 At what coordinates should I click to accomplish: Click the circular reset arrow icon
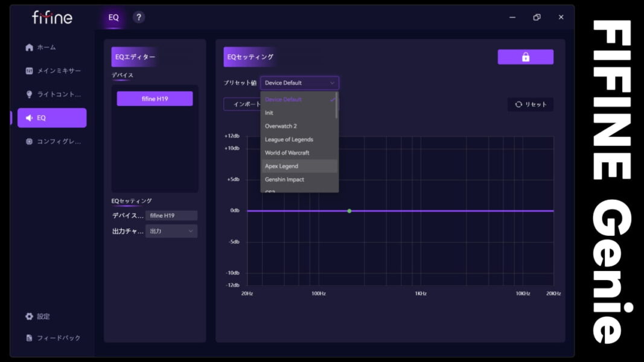tap(518, 104)
